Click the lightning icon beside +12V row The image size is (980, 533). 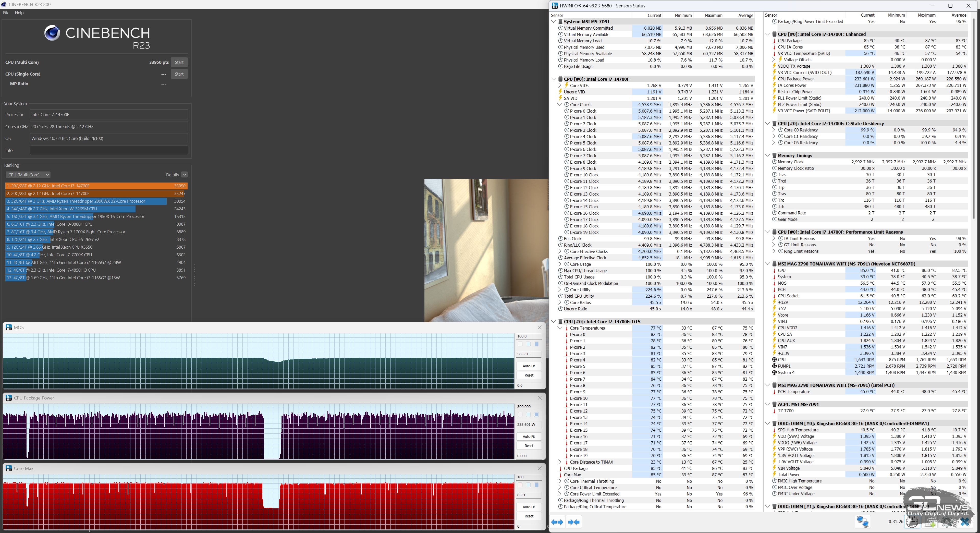tap(774, 302)
